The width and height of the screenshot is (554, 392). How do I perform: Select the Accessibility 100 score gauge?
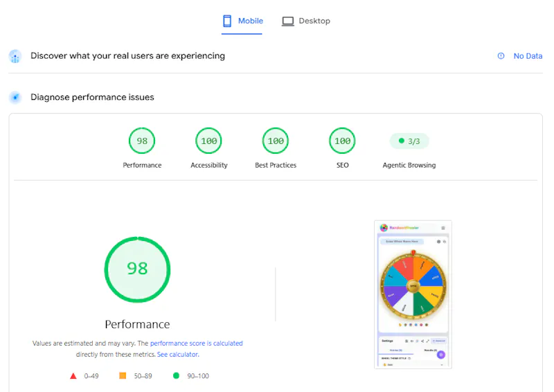click(x=209, y=141)
